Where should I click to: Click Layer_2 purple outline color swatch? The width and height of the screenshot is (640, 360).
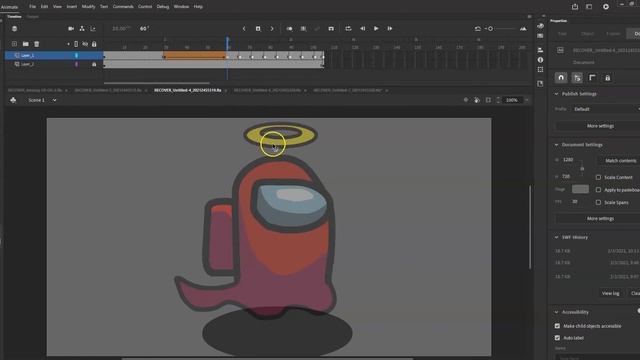point(76,64)
